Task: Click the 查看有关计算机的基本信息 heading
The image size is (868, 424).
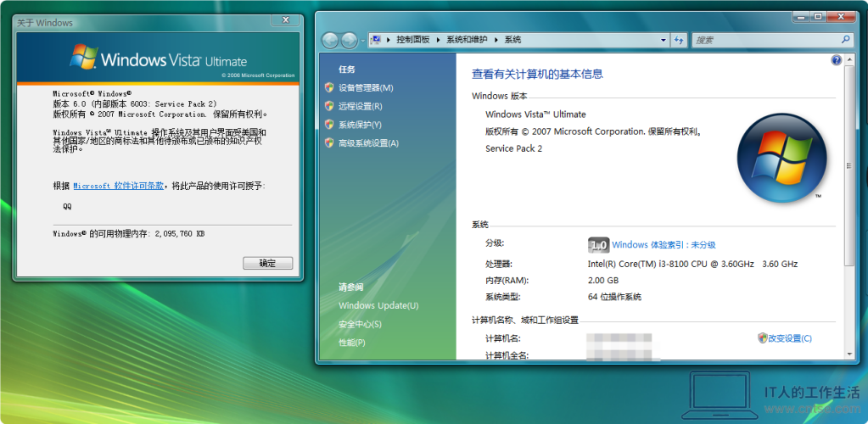Action: click(x=537, y=74)
